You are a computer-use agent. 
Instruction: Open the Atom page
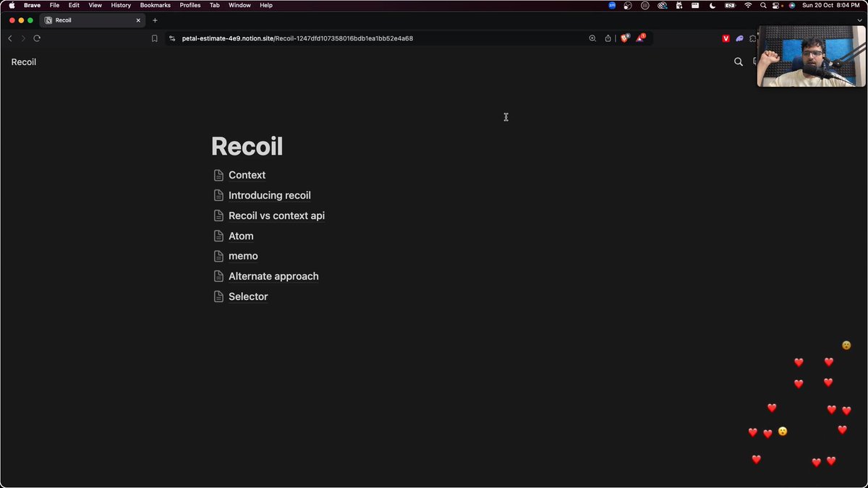pyautogui.click(x=241, y=236)
